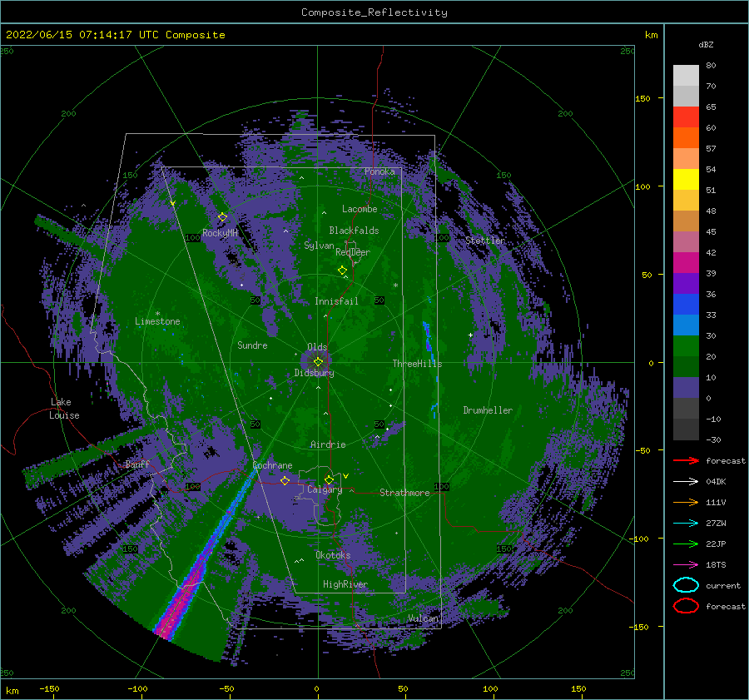Click the Cochrane label
This screenshot has height=700, width=749.
272,465
